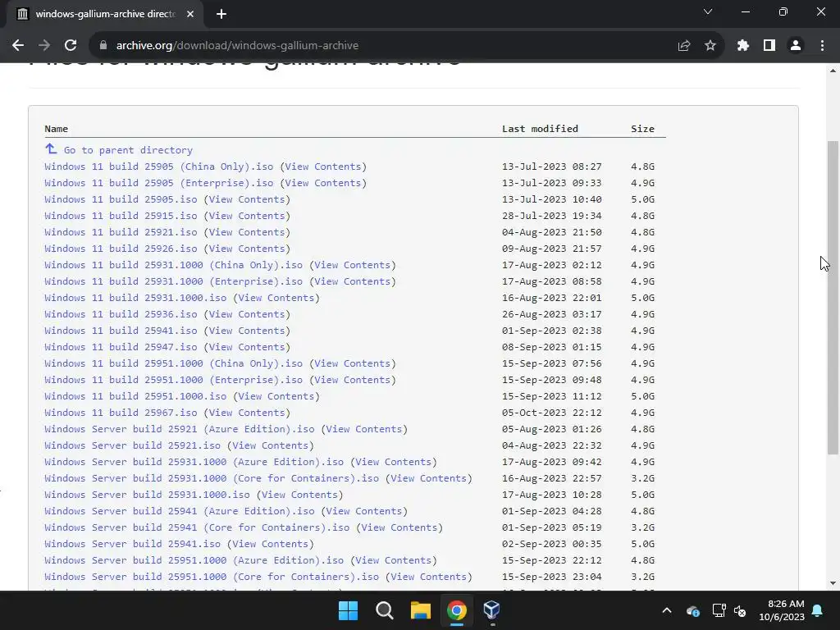Download Windows 11 build 25926.iso

[121, 249]
